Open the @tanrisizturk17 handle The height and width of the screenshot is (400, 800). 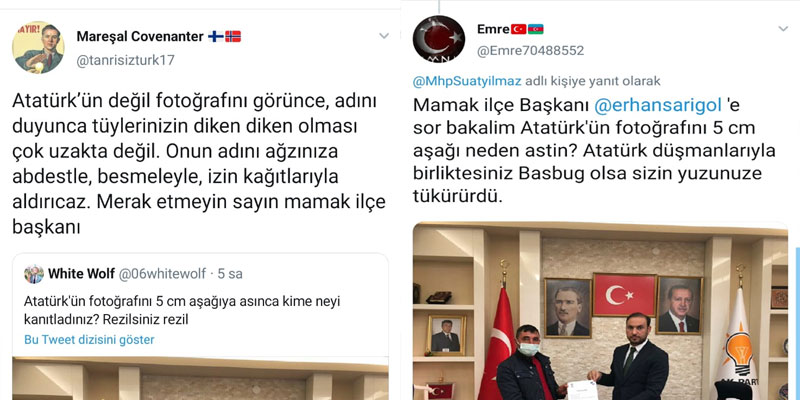click(125, 60)
